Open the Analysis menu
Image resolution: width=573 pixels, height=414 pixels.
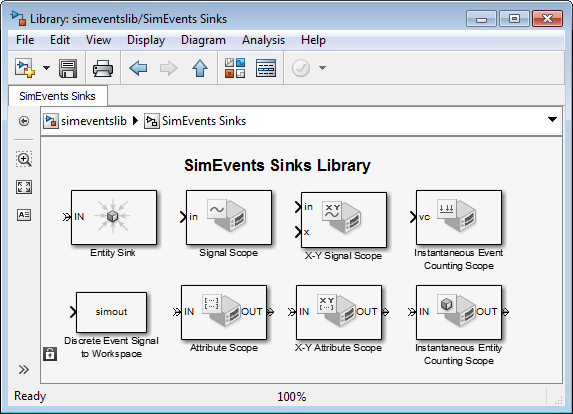[x=263, y=40]
